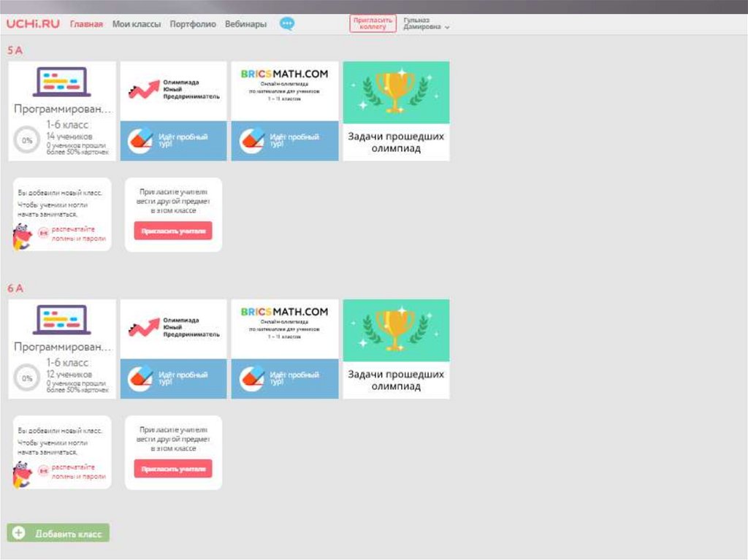Image resolution: width=748 pixels, height=560 pixels.
Task: Click распечатайте логины и пароли in 5 А
Action: point(79,234)
